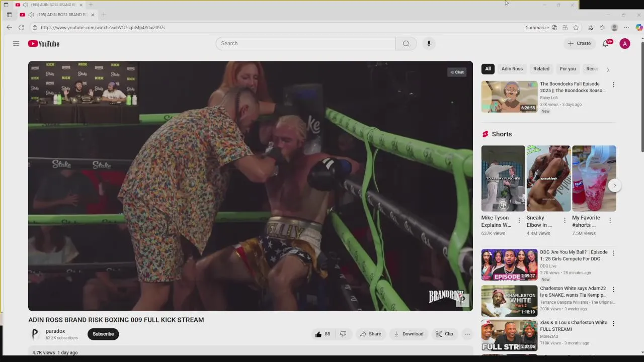Switch to background window's ADIN ROSS tab
644x362 pixels.
pyautogui.click(x=49, y=5)
